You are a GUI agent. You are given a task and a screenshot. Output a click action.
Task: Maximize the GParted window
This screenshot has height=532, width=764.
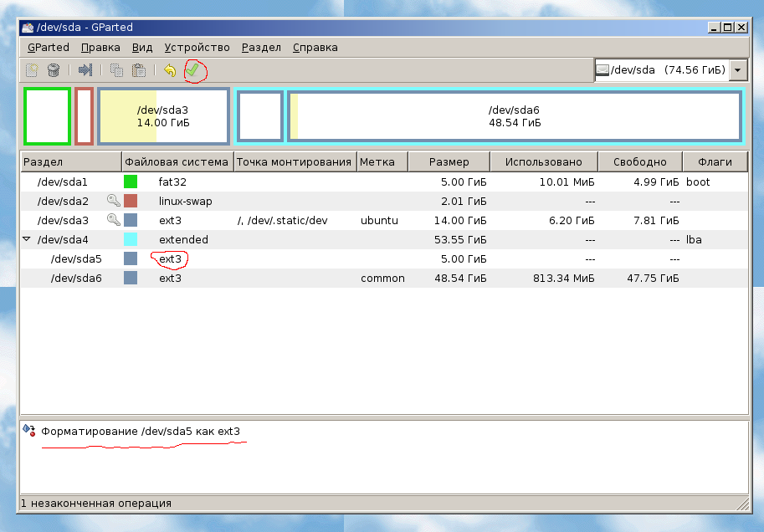coord(727,28)
